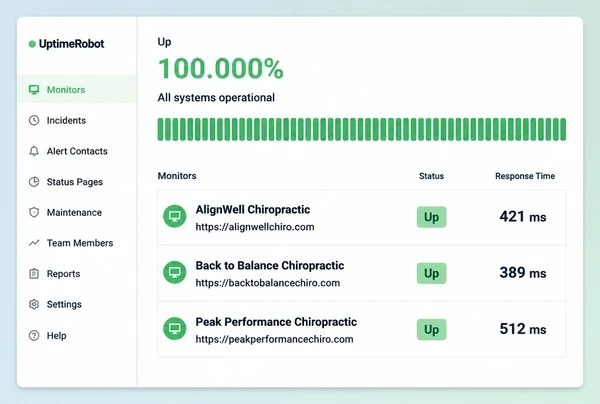The width and height of the screenshot is (600, 404).
Task: Click the Monitors table heading
Action: tap(177, 176)
